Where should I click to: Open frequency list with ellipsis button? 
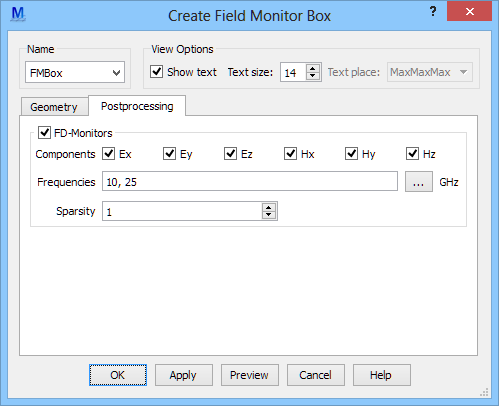point(419,182)
